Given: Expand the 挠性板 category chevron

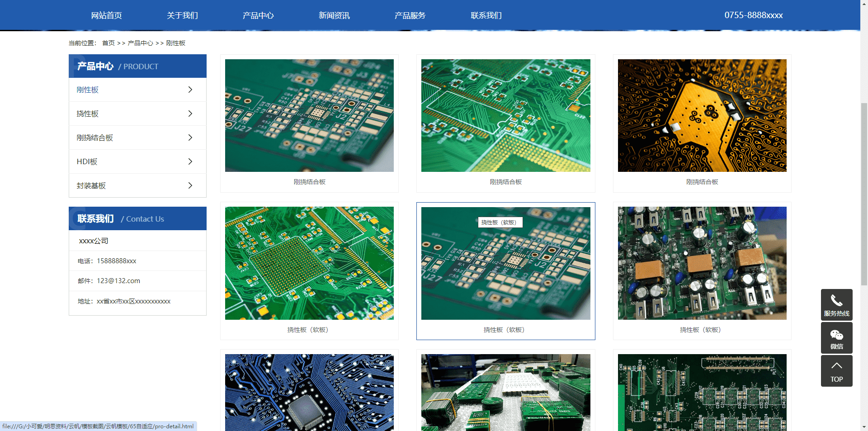Looking at the screenshot, I should [x=190, y=114].
